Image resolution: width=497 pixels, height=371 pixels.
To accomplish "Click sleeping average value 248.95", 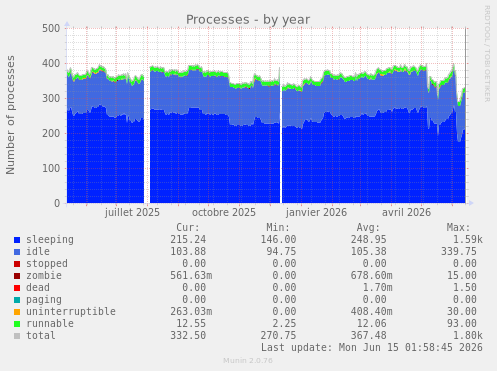I will click(x=369, y=240).
